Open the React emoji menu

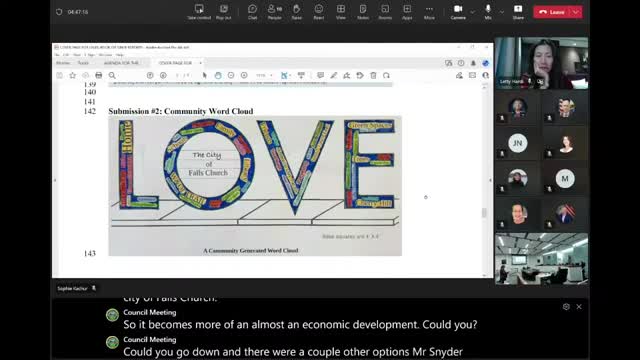(319, 12)
